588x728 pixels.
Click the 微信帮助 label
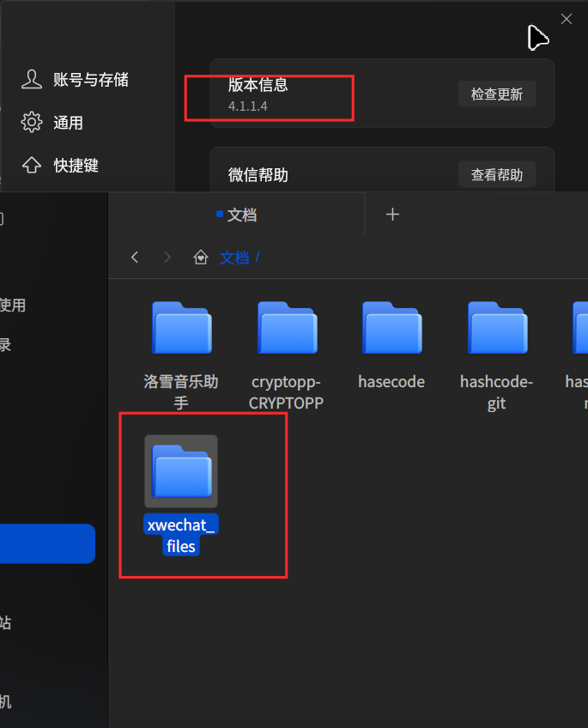point(258,175)
